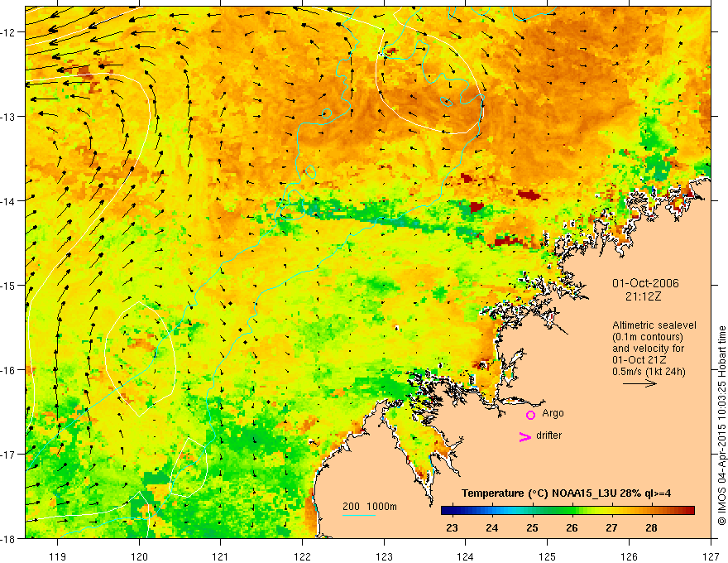
Task: Click the 'Argo' legend label
Action: pos(553,413)
